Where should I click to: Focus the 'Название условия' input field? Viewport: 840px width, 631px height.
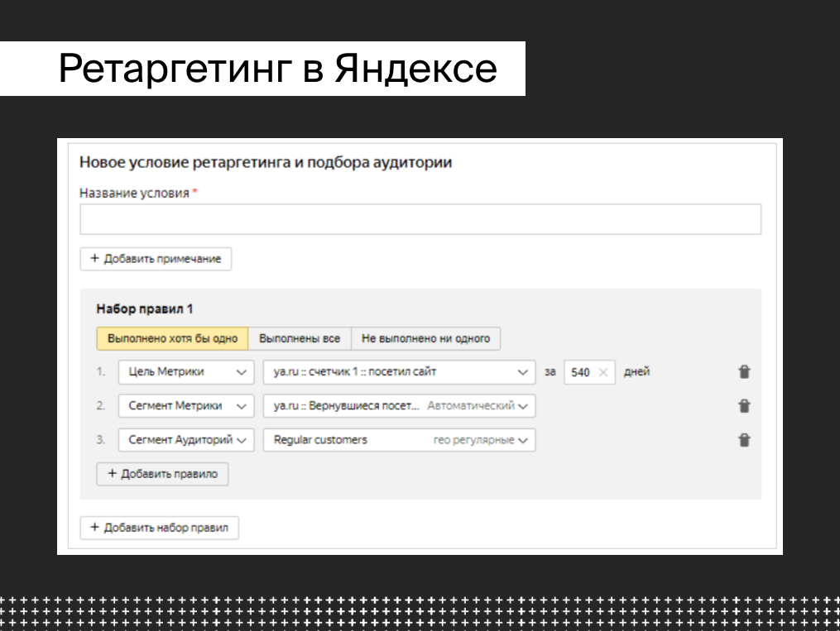[420, 219]
